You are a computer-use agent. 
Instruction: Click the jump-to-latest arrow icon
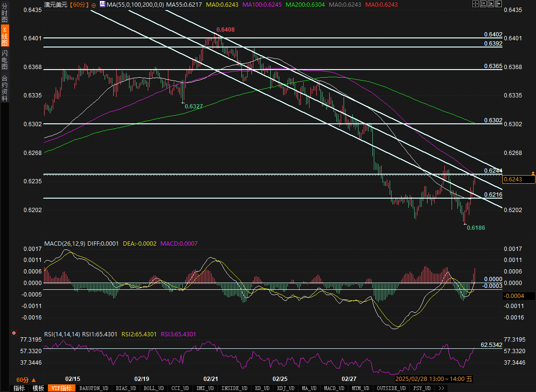[499, 4]
